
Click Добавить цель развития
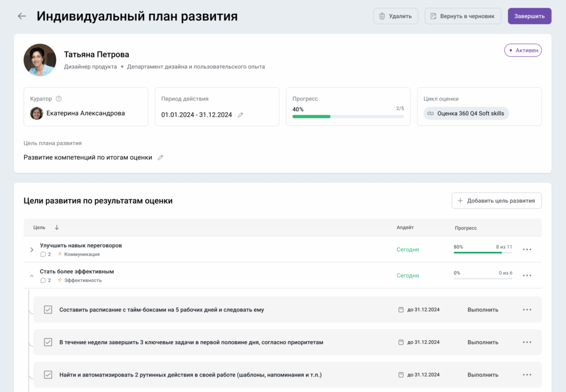(496, 200)
